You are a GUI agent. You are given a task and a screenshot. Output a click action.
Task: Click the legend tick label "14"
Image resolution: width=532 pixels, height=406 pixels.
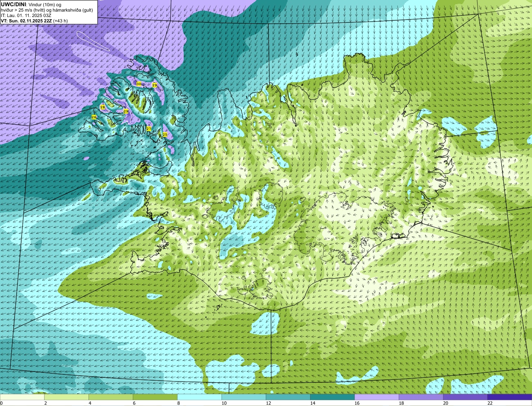tap(313, 403)
